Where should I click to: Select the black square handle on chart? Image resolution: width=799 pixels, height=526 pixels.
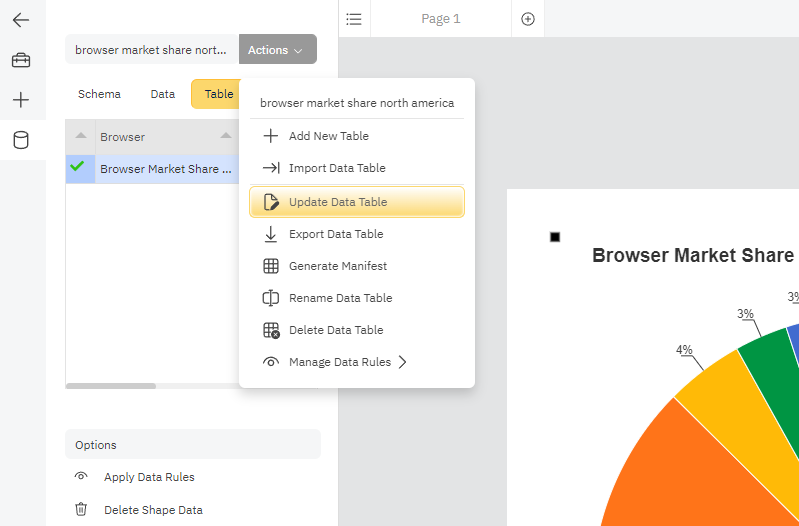pyautogui.click(x=555, y=237)
